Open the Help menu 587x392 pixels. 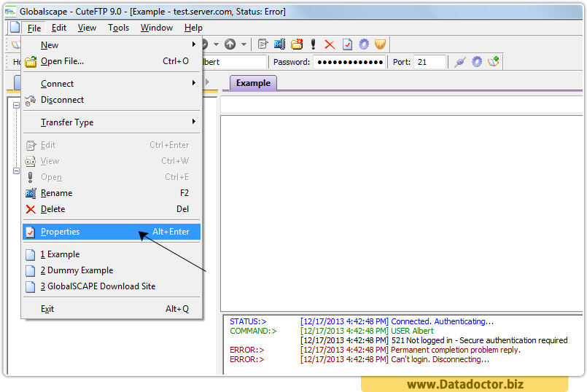coord(193,28)
